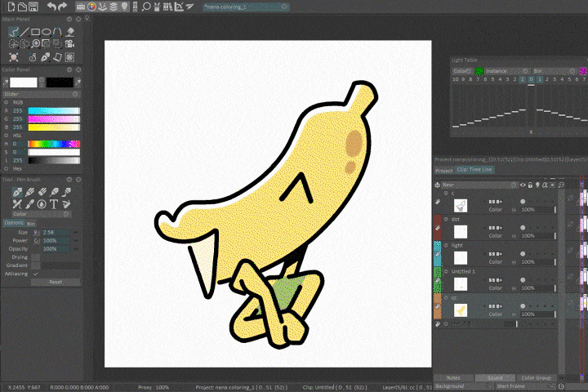This screenshot has width=588, height=392.
Task: Open the Instance dropdown in Light Table
Action: (x=507, y=71)
